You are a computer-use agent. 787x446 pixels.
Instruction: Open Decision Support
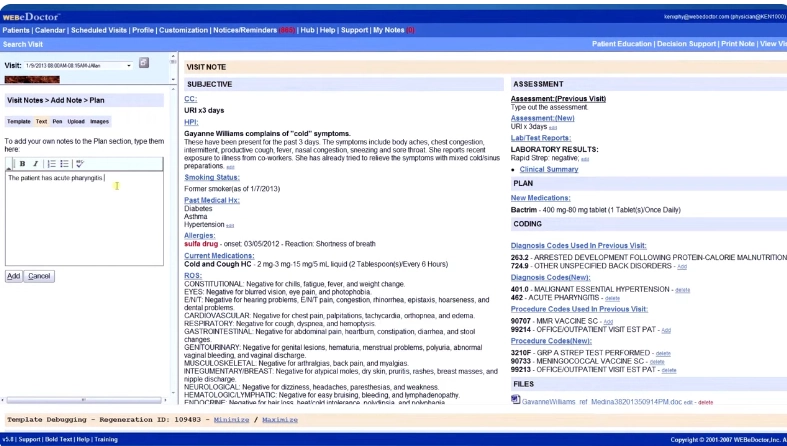point(686,44)
